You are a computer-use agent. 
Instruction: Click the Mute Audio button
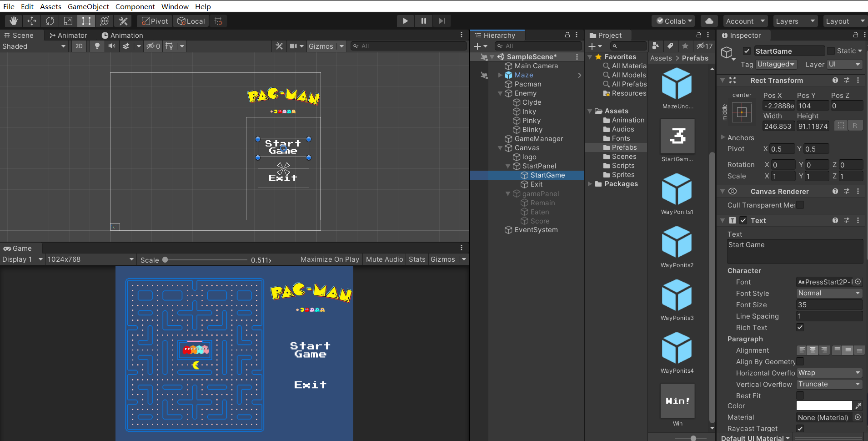click(384, 259)
